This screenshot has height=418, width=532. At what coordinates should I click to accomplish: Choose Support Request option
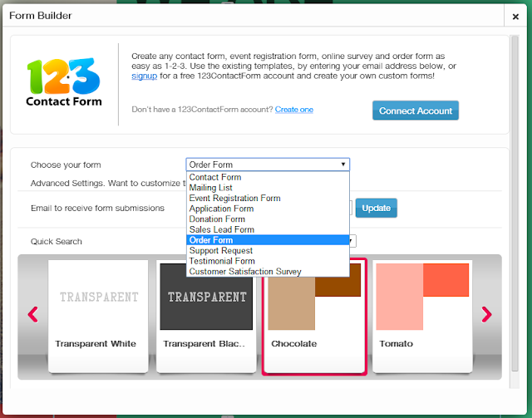click(268, 251)
